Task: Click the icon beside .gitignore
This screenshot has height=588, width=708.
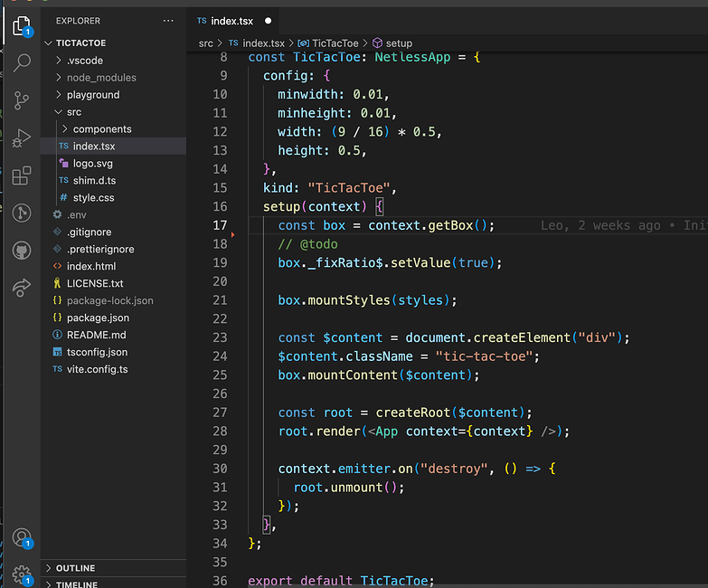Action: pyautogui.click(x=57, y=232)
